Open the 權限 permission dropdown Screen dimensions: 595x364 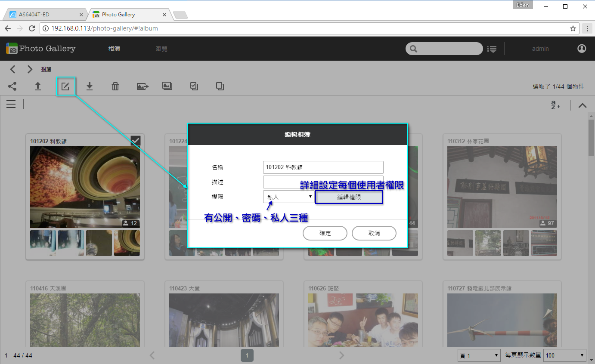pos(288,197)
